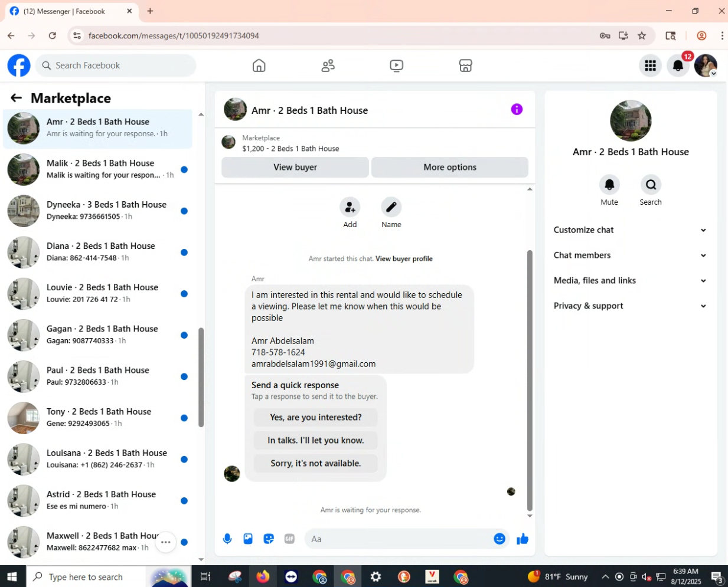The width and height of the screenshot is (728, 587).
Task: Click Amr's email amrabdelsalam1991@gmail.com
Action: click(x=314, y=364)
